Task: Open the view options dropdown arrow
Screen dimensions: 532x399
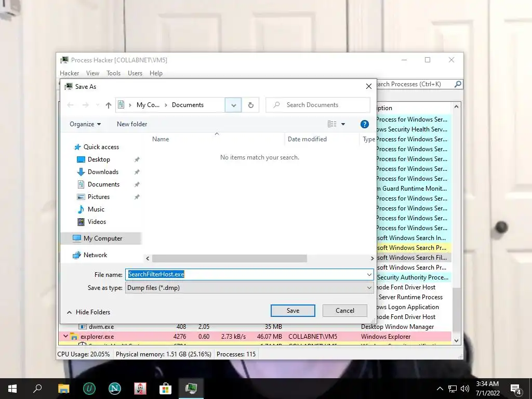Action: coord(343,124)
